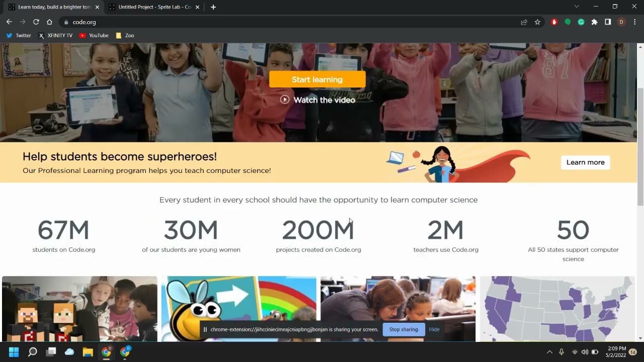Open the Windows Start menu
The height and width of the screenshot is (362, 644).
14,352
